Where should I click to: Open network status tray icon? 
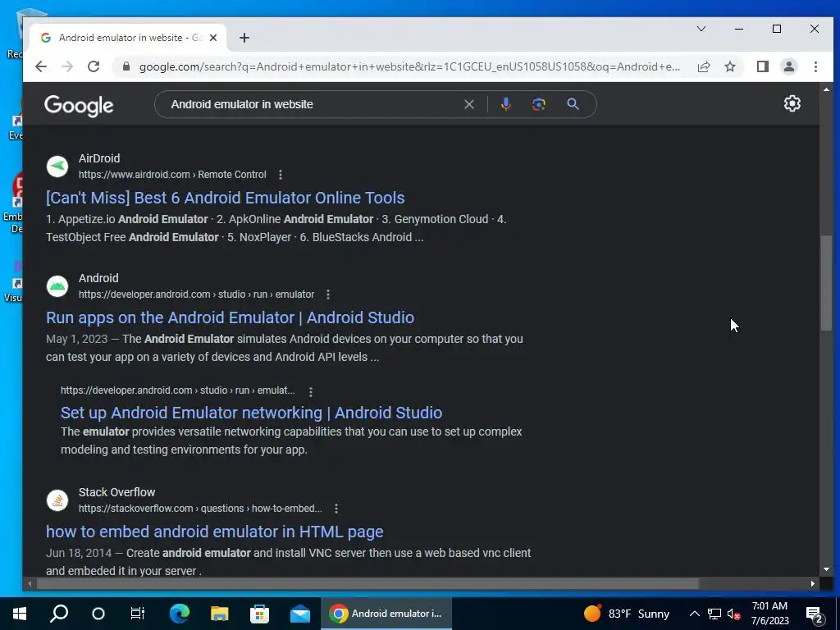[714, 614]
